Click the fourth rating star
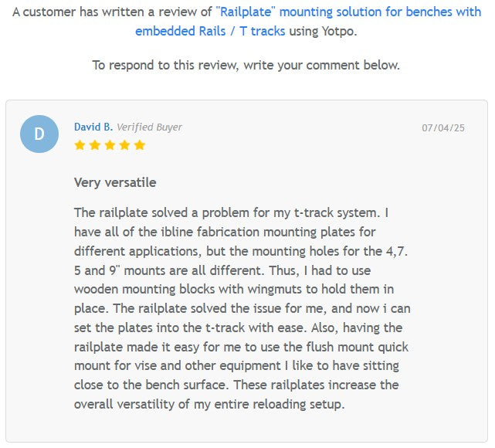The image size is (495, 448). pyautogui.click(x=124, y=144)
